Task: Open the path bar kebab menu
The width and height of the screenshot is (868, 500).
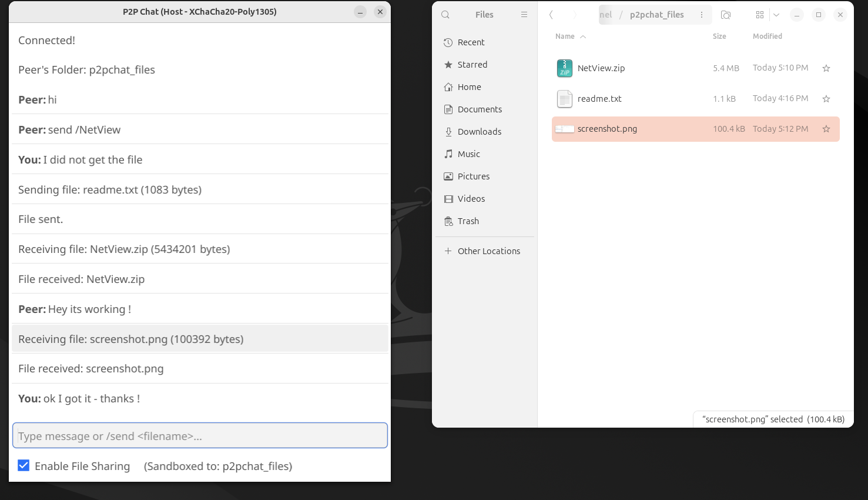Action: (x=702, y=14)
